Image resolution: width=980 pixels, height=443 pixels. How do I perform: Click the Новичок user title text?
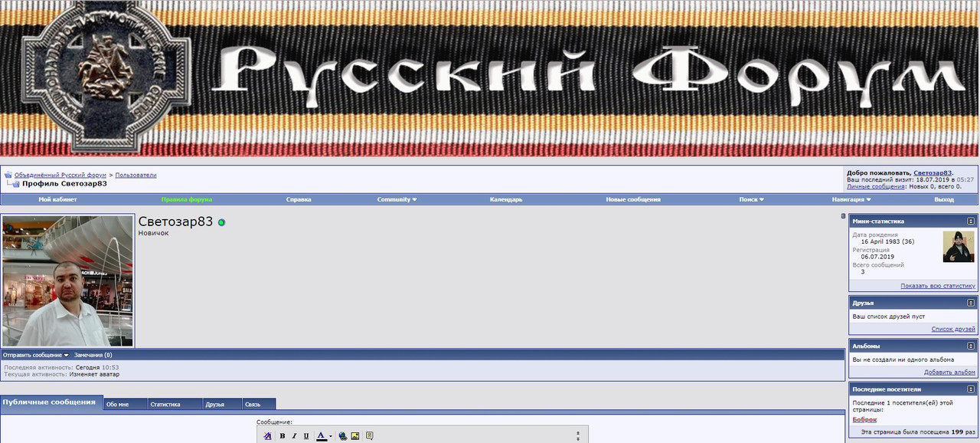tap(153, 233)
